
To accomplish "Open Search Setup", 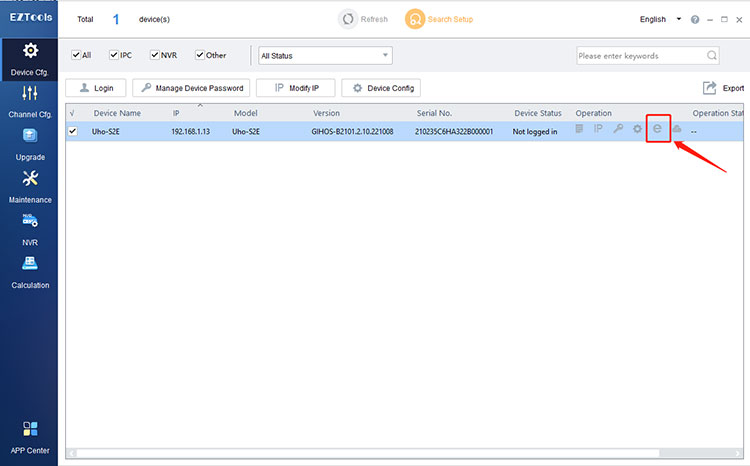I will click(x=439, y=19).
